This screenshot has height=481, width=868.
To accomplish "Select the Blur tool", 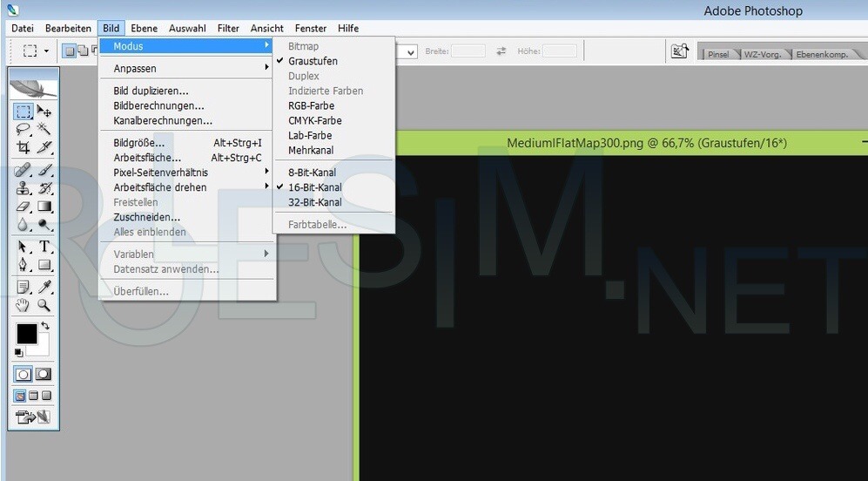I will 24,225.
